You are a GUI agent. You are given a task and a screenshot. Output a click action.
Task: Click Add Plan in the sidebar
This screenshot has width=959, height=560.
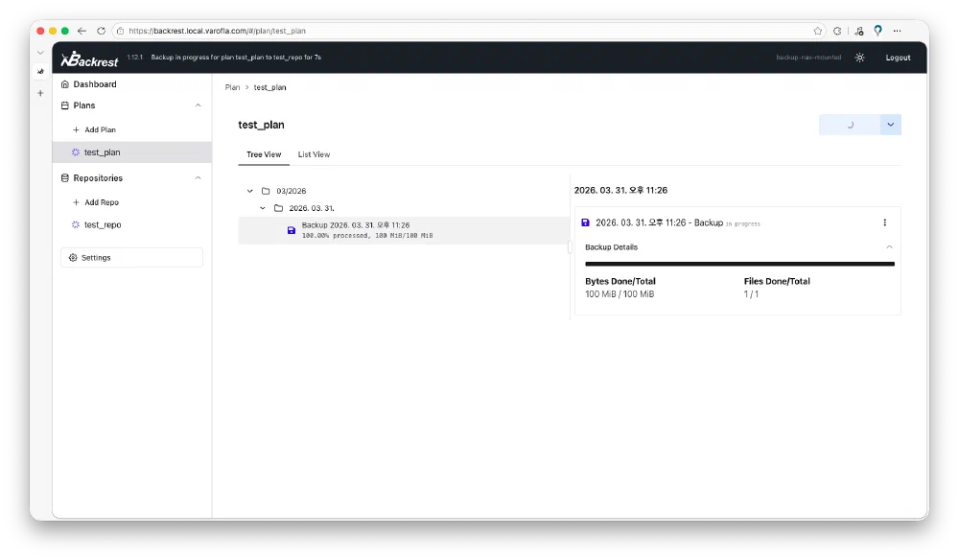(x=100, y=129)
